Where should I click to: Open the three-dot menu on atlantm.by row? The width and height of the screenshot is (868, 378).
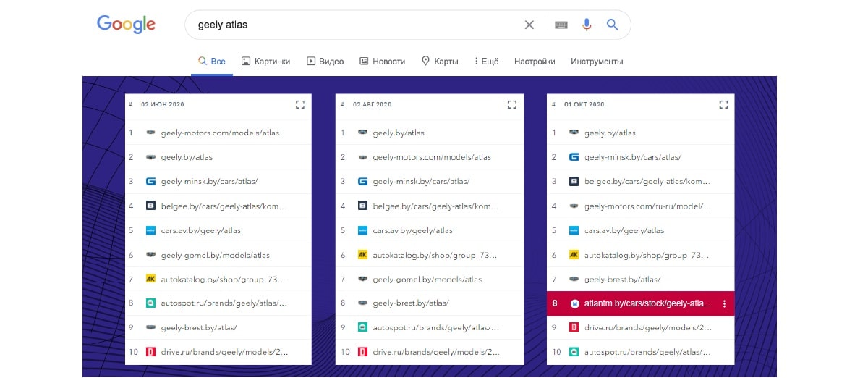click(x=724, y=303)
